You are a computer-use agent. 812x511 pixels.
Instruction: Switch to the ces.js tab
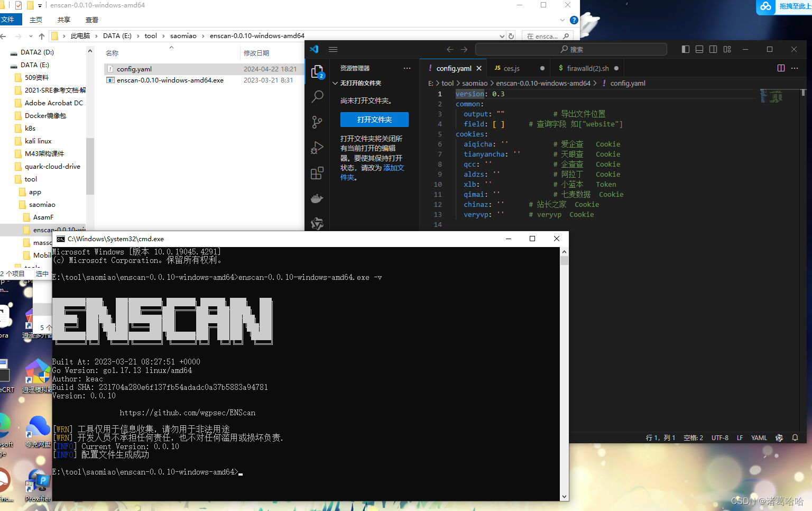point(511,68)
